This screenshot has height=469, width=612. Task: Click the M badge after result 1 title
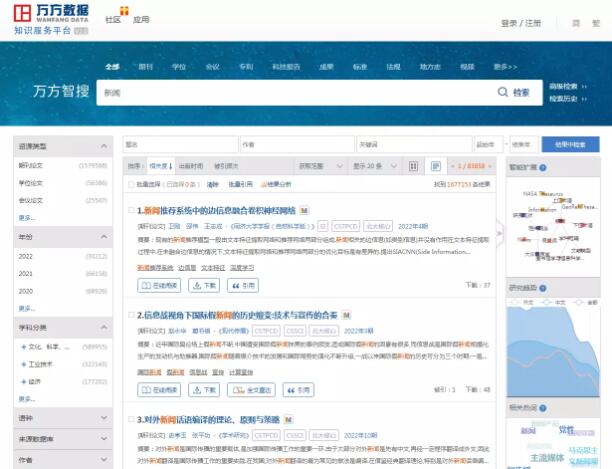coord(304,211)
